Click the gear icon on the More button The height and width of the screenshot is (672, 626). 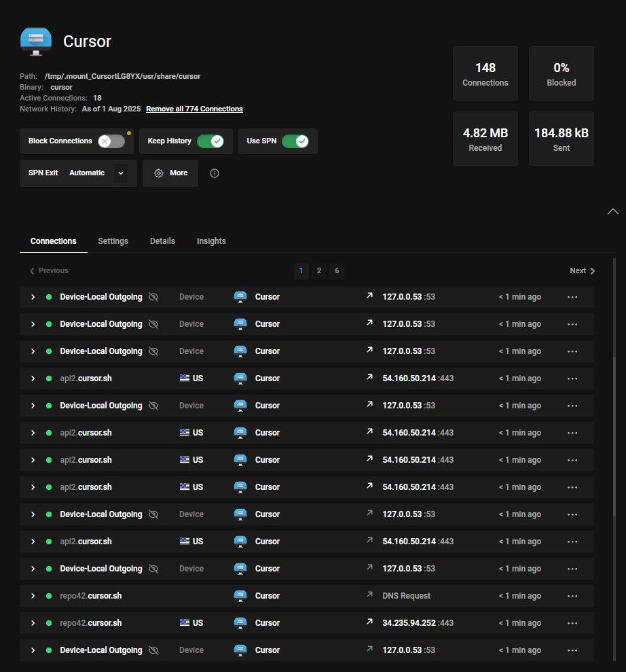click(159, 173)
